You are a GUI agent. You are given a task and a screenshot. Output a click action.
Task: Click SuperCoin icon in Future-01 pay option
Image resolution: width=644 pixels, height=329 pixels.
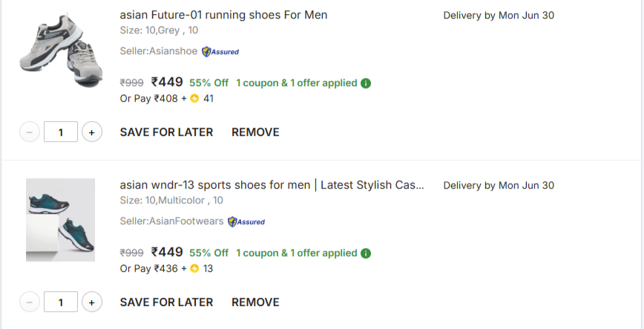[x=194, y=99]
